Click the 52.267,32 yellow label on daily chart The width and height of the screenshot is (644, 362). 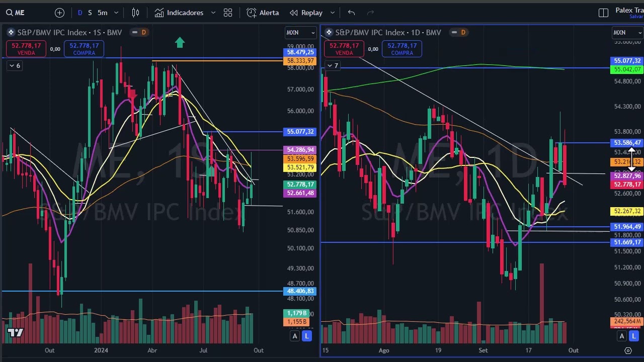tap(627, 211)
